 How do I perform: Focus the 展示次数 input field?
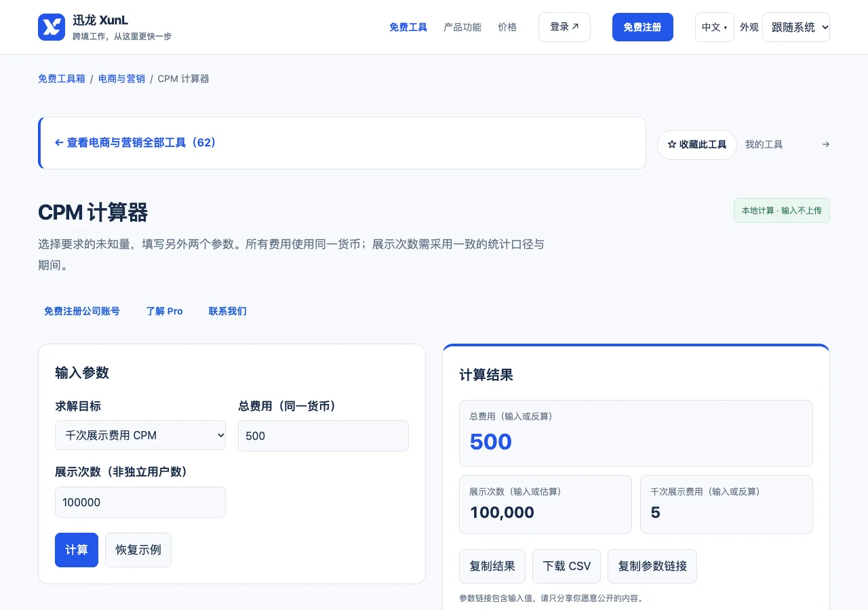(140, 502)
